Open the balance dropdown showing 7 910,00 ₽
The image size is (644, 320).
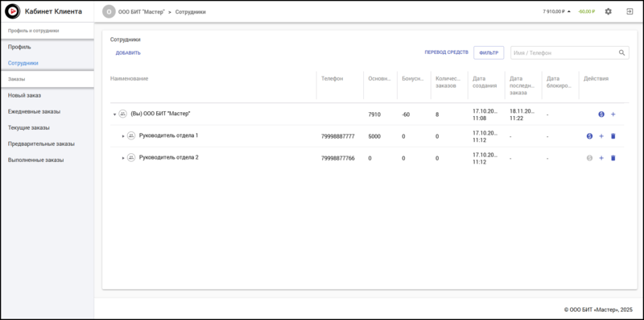[556, 11]
